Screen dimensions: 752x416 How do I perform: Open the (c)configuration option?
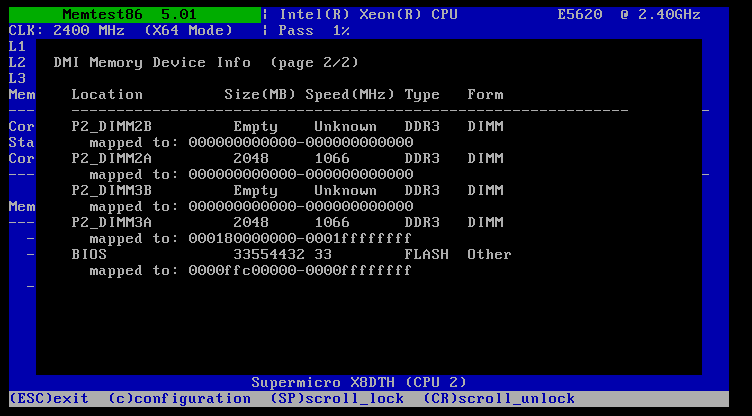(x=179, y=399)
